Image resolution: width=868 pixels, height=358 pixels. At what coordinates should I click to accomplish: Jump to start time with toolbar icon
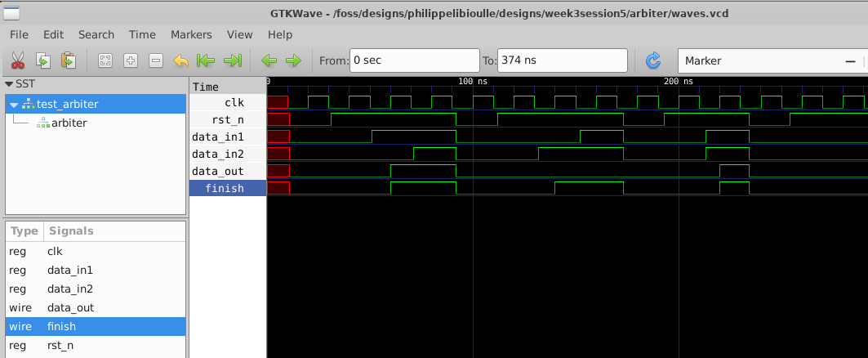click(206, 60)
